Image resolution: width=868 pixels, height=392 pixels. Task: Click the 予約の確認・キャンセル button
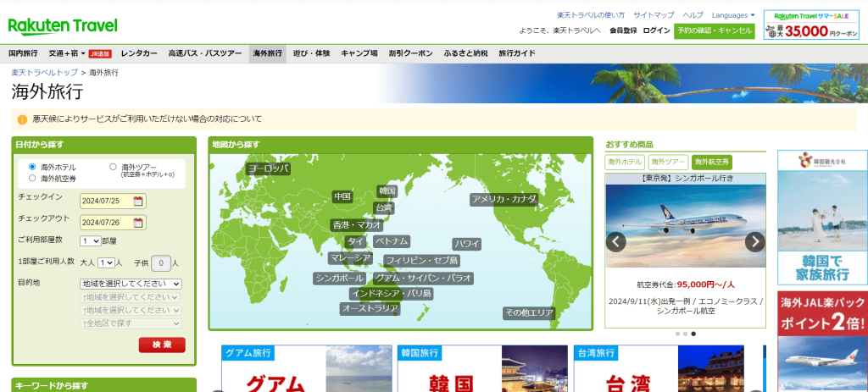point(714,31)
